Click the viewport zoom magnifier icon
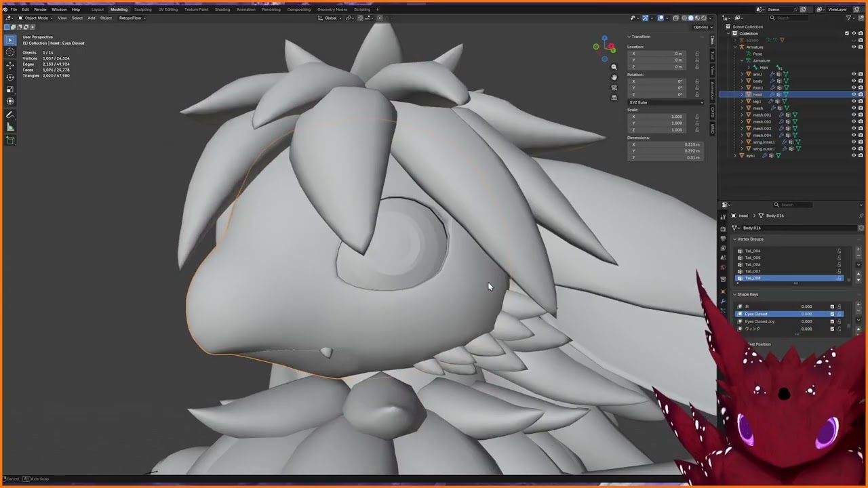The image size is (868, 488). pyautogui.click(x=614, y=67)
